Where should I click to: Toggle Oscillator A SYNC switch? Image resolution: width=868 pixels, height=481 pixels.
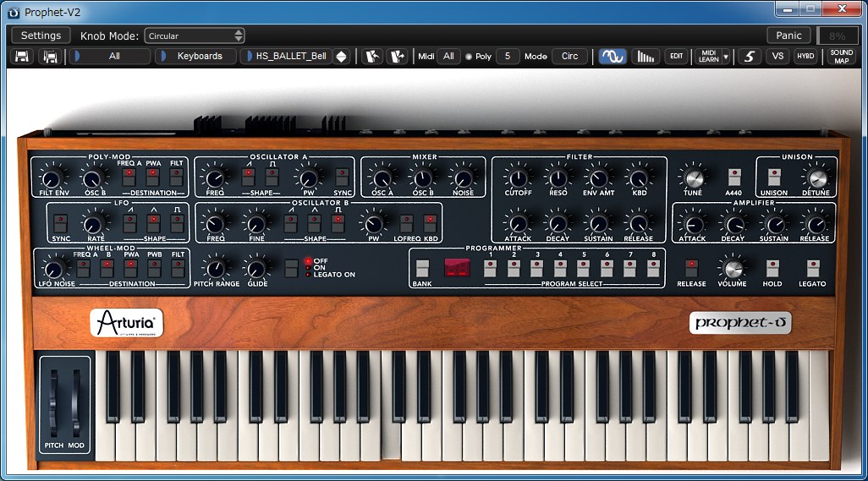tap(343, 178)
